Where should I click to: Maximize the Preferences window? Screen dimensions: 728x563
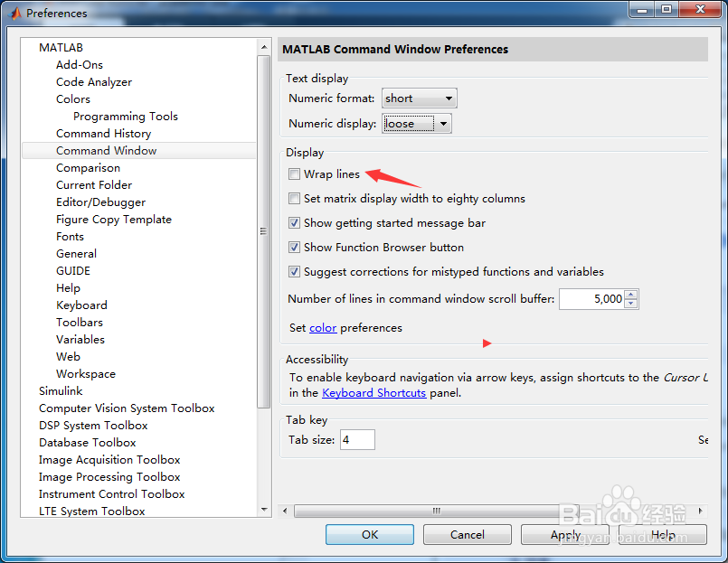(667, 9)
